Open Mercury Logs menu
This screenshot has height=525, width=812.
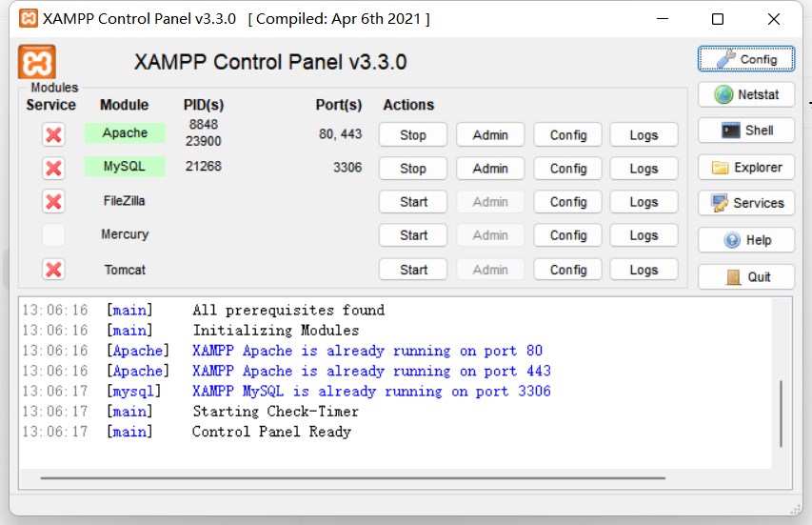point(644,235)
